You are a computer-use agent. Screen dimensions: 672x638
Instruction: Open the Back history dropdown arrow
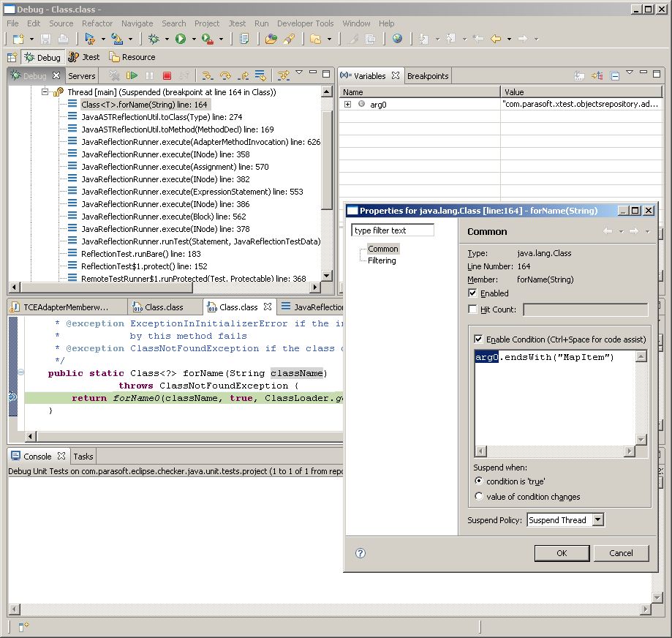point(509,39)
